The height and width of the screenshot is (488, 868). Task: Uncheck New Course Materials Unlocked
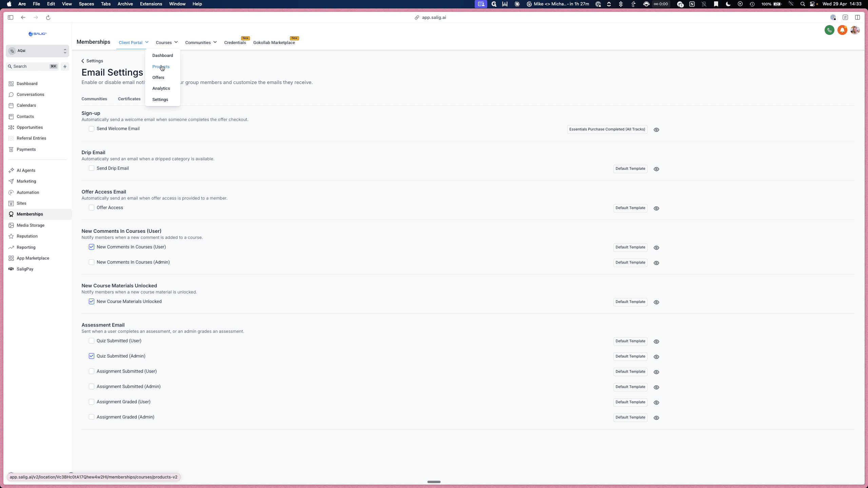92,302
